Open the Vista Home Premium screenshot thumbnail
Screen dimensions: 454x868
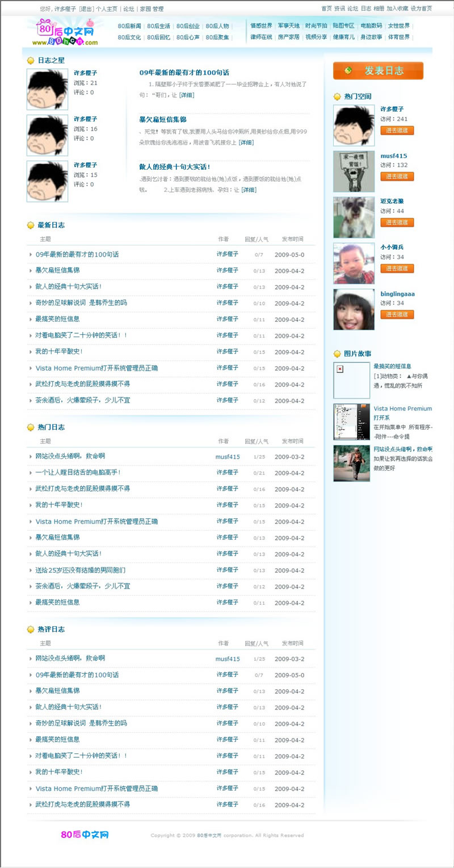click(352, 422)
